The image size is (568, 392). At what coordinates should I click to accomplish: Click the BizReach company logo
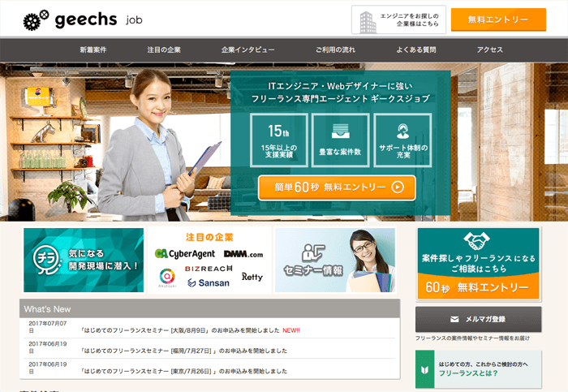click(x=209, y=268)
